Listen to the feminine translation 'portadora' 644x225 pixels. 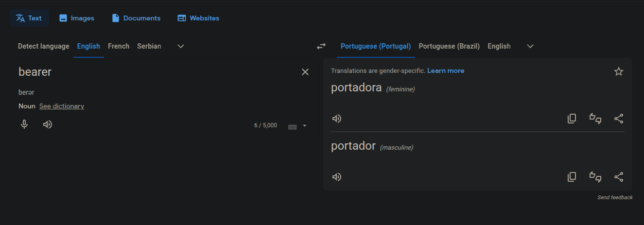336,119
